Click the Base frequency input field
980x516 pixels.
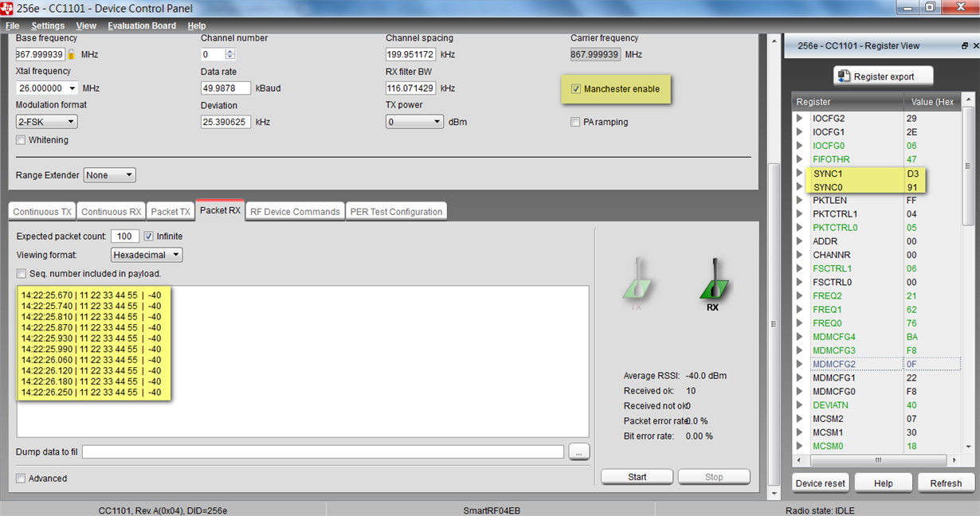pos(40,55)
